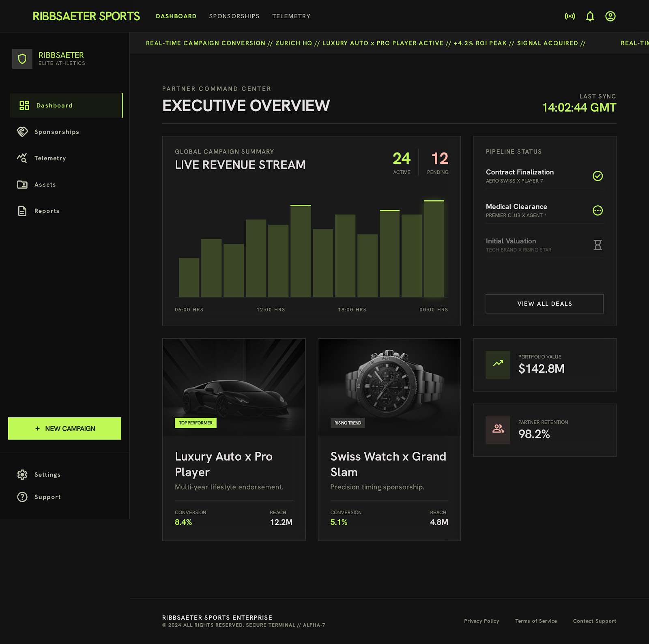Image resolution: width=649 pixels, height=644 pixels.
Task: Click the live signal broadcast icon
Action: click(x=570, y=16)
